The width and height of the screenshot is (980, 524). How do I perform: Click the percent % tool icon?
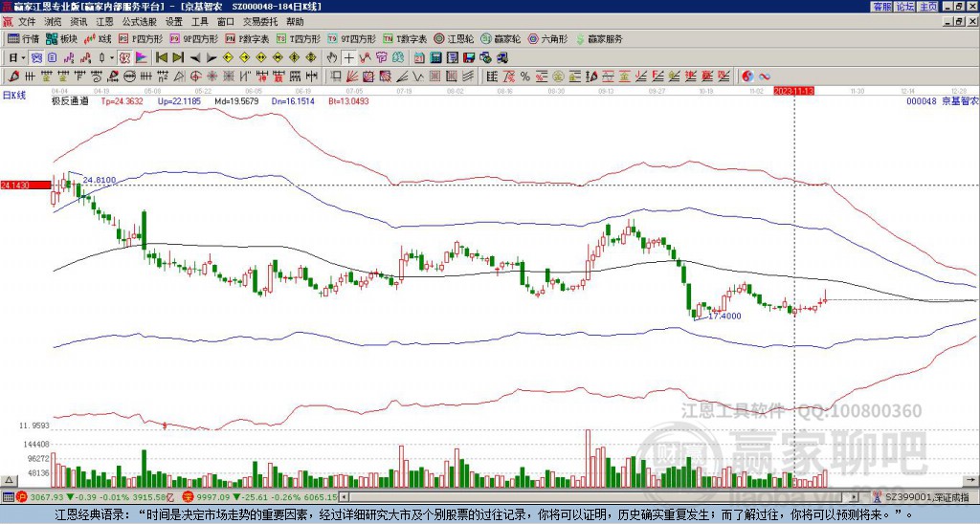525,76
